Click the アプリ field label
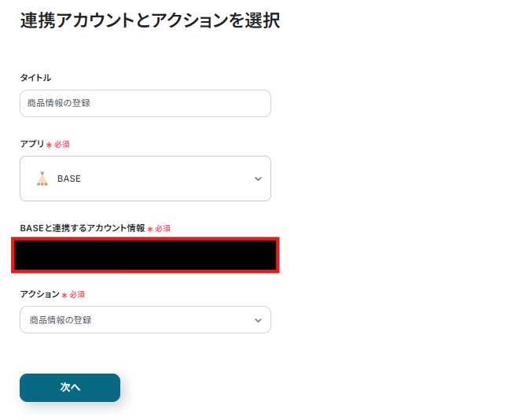 pos(32,144)
